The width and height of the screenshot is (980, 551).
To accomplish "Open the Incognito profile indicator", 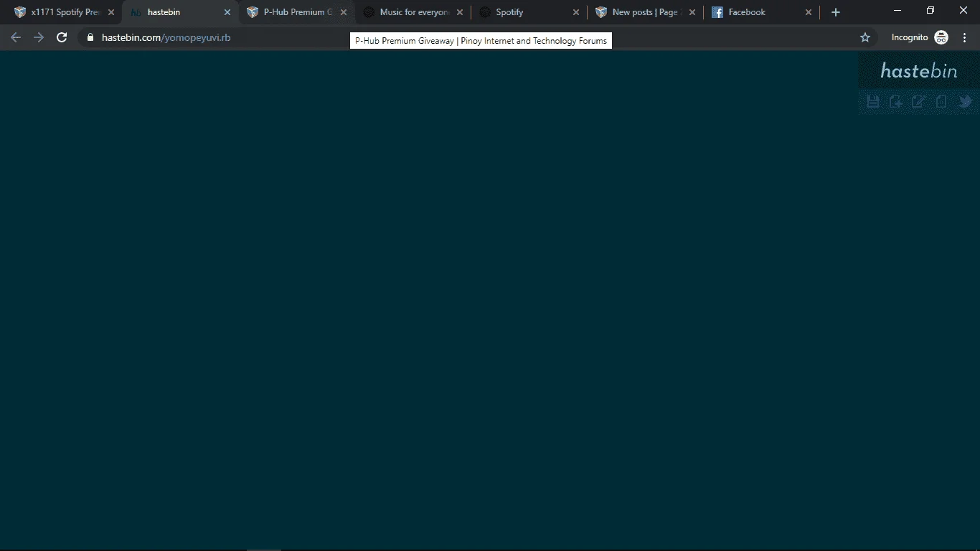I will click(x=920, y=37).
